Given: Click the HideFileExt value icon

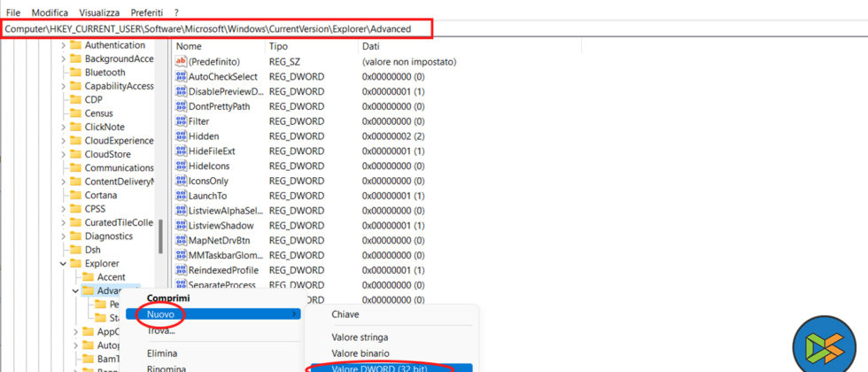Looking at the screenshot, I should 181,151.
